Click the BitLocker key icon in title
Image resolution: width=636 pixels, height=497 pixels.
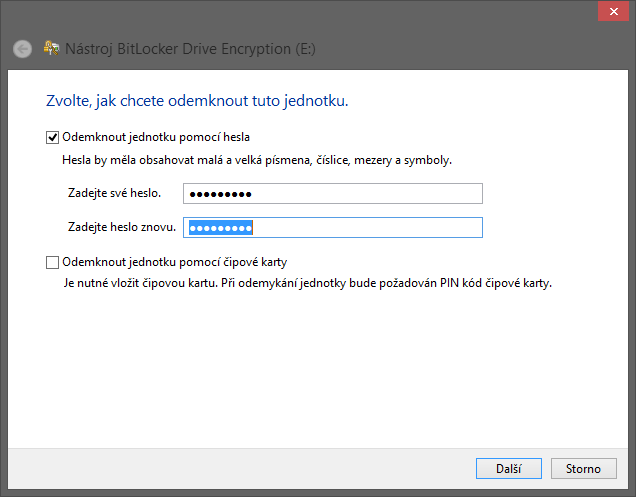[51, 48]
